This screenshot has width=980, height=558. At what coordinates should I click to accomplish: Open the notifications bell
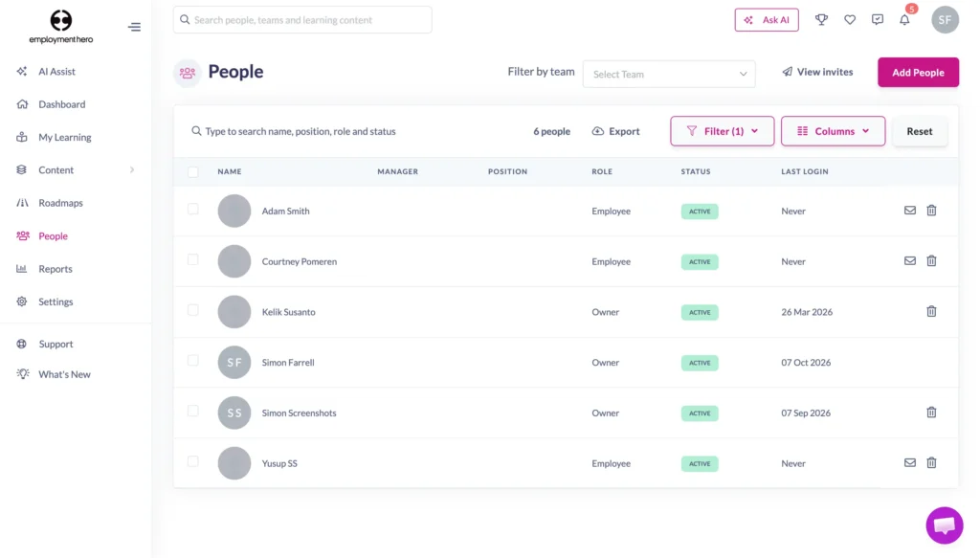pos(904,20)
